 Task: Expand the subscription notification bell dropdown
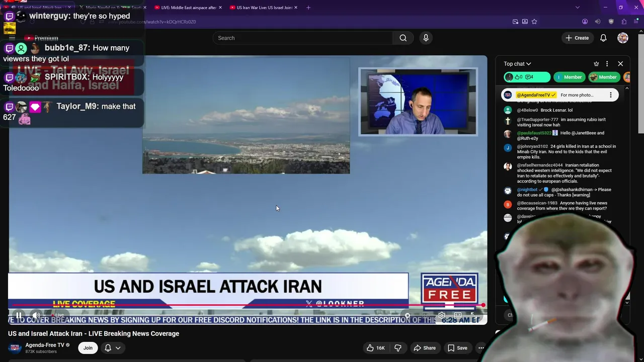[113, 348]
